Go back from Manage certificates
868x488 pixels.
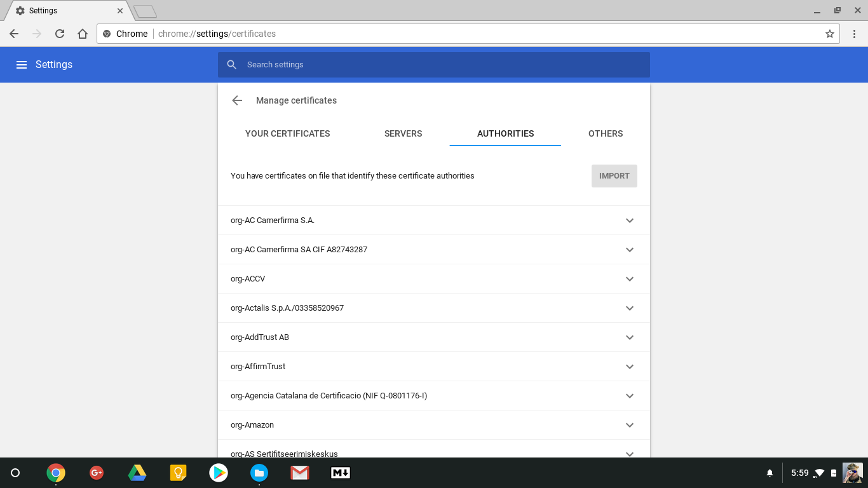pos(237,100)
